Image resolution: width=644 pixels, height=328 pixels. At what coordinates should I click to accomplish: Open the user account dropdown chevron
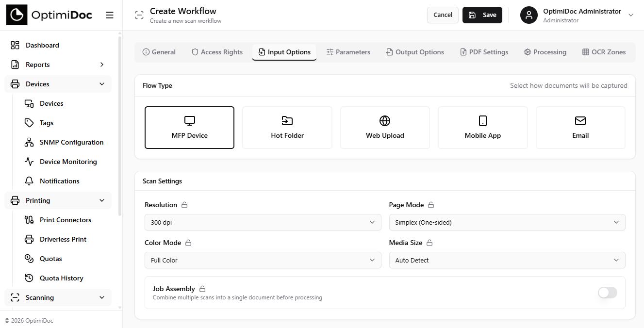pyautogui.click(x=631, y=15)
